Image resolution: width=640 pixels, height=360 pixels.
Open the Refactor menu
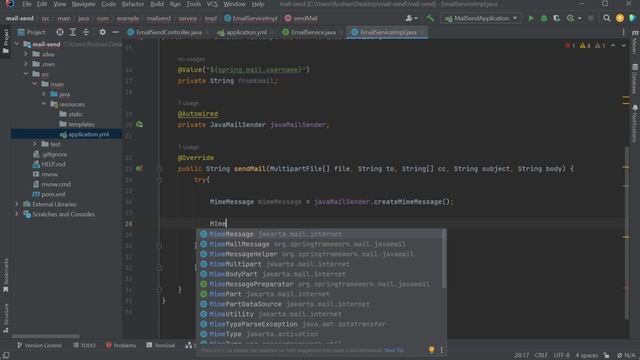click(x=133, y=4)
